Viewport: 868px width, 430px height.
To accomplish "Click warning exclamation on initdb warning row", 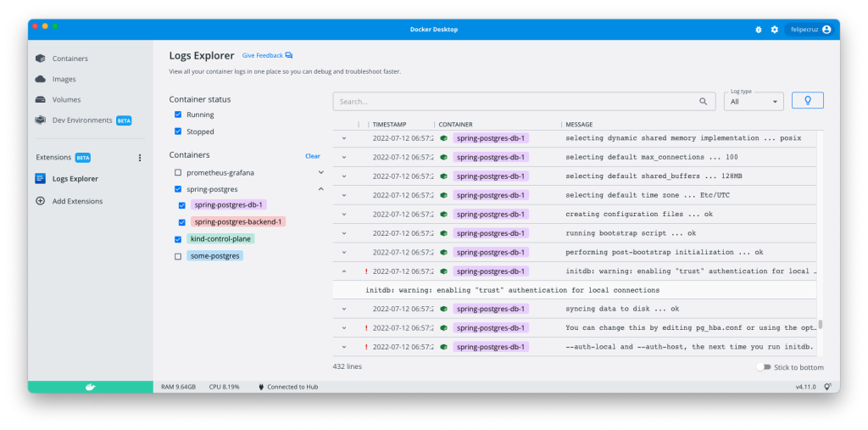I will [366, 271].
